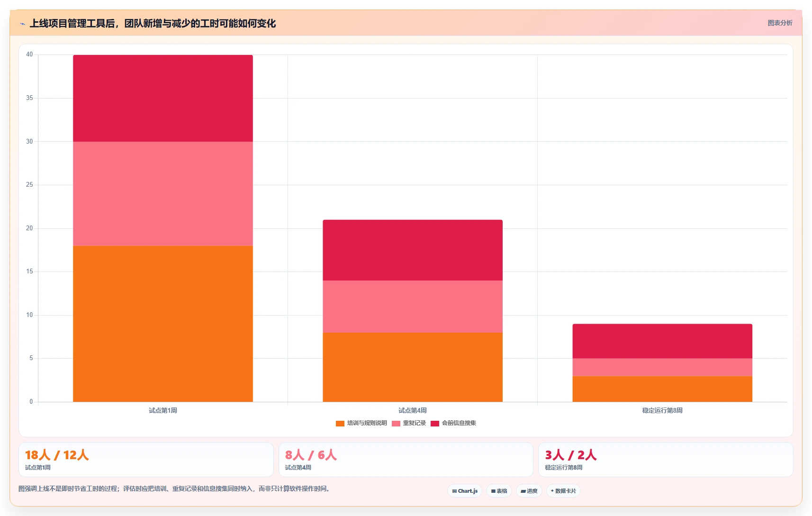Click the 试点第4周 caption in the second card
Image resolution: width=812 pixels, height=516 pixels.
click(298, 468)
